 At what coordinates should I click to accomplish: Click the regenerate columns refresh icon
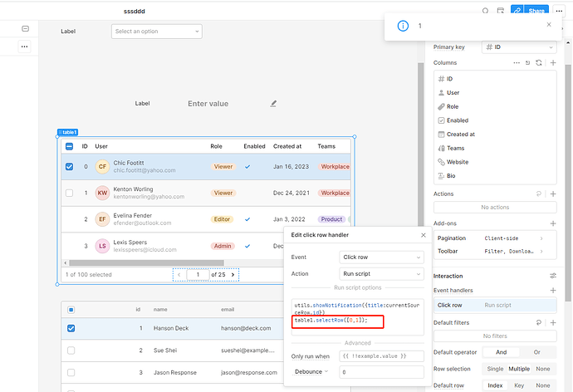pyautogui.click(x=539, y=63)
